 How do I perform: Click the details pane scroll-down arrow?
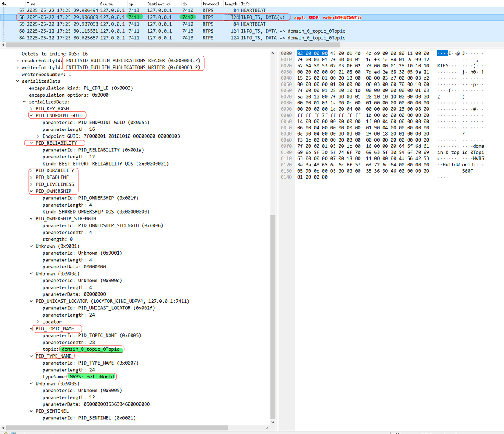tap(273, 422)
